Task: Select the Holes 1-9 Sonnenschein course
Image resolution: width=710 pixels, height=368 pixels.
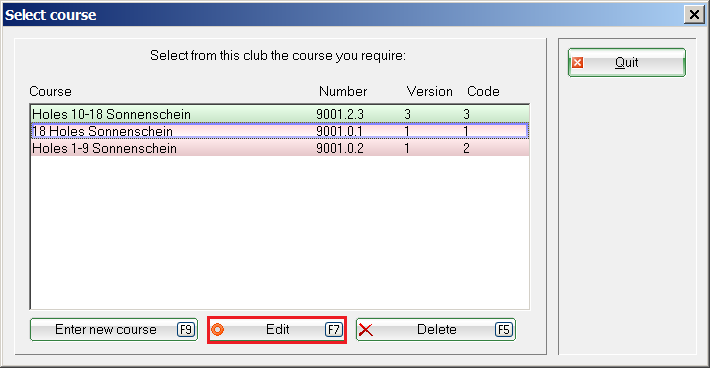Action: (x=280, y=148)
